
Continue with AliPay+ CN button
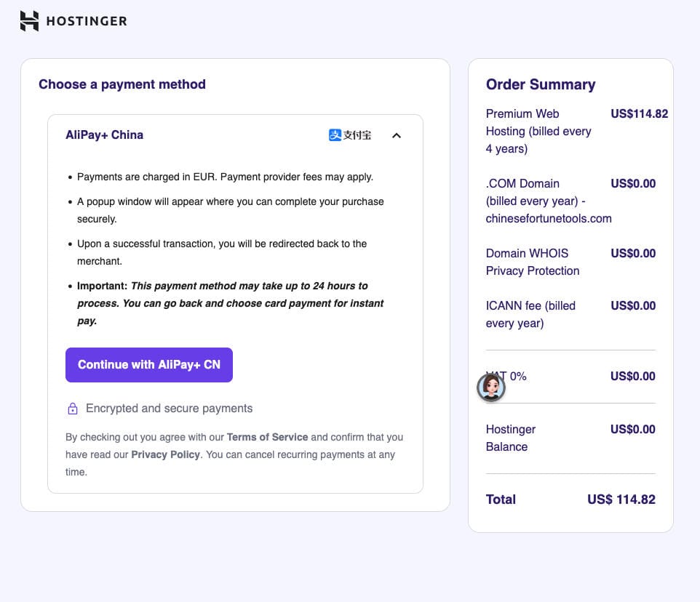click(x=149, y=365)
